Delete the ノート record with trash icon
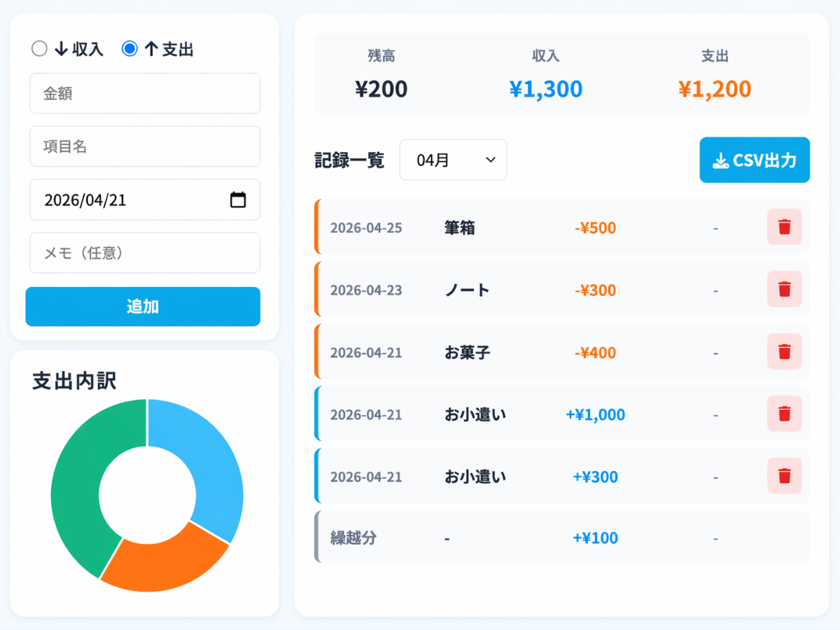The image size is (840, 630). click(x=785, y=289)
